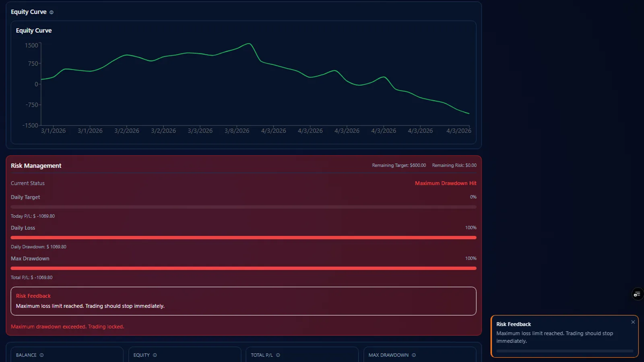Viewport: 644px width, 362px height.
Task: Click the Balance info icon
Action: (41, 355)
